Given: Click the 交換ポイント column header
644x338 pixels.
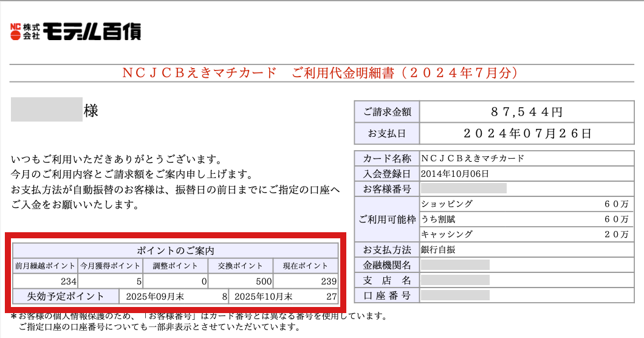Looking at the screenshot, I should (x=240, y=266).
